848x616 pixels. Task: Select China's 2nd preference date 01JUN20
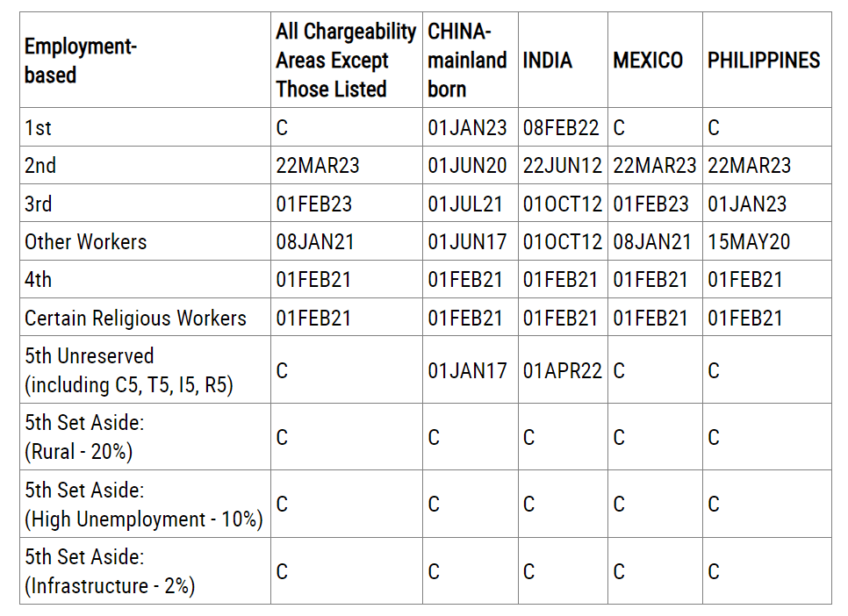(x=467, y=166)
